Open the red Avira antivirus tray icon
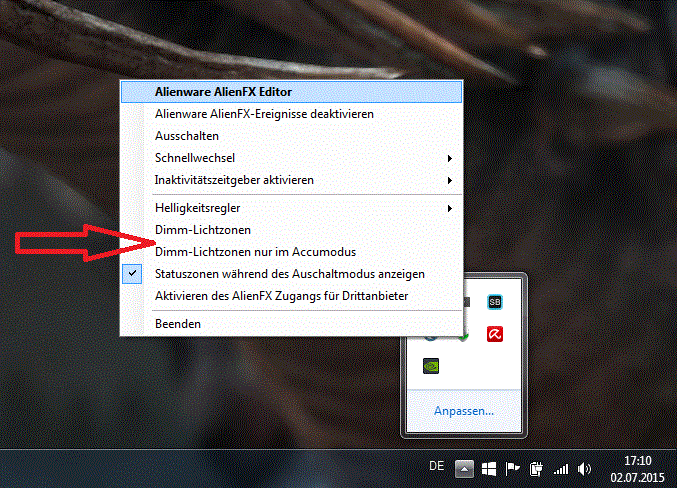Screen dimensions: 677x488 (494, 334)
